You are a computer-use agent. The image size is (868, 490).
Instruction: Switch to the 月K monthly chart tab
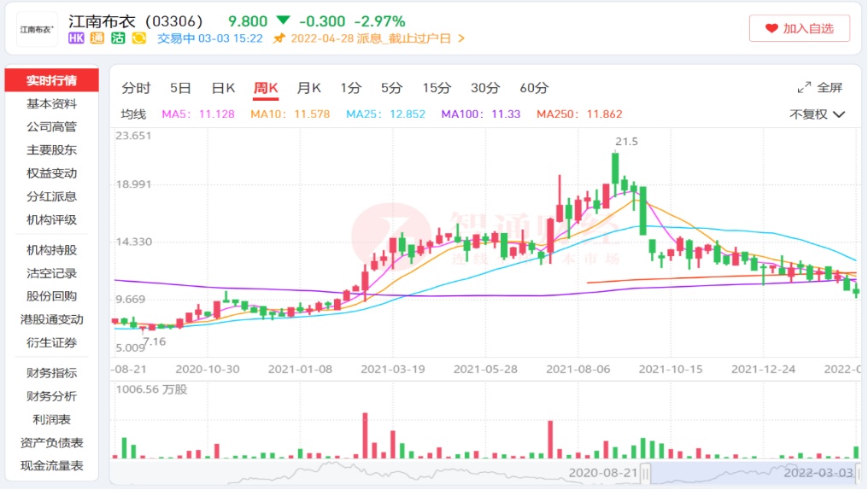coord(308,87)
